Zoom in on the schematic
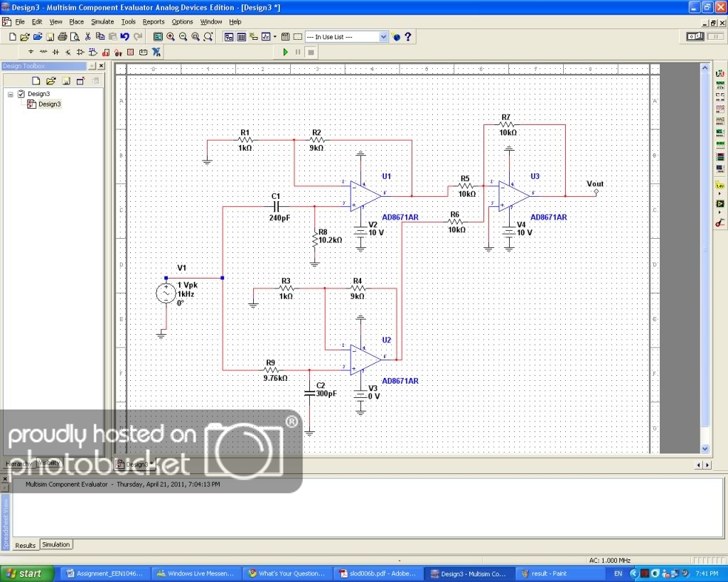This screenshot has height=582, width=728. tap(171, 37)
